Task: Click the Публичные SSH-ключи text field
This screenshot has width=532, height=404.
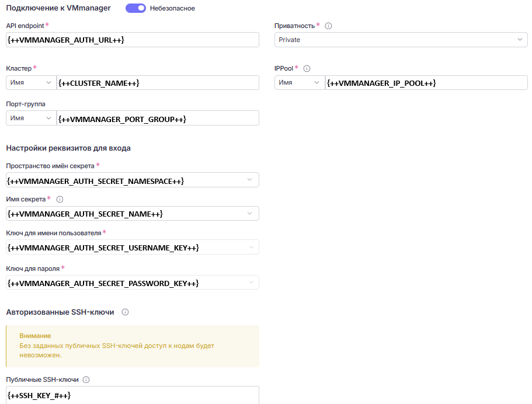Action: (x=133, y=395)
